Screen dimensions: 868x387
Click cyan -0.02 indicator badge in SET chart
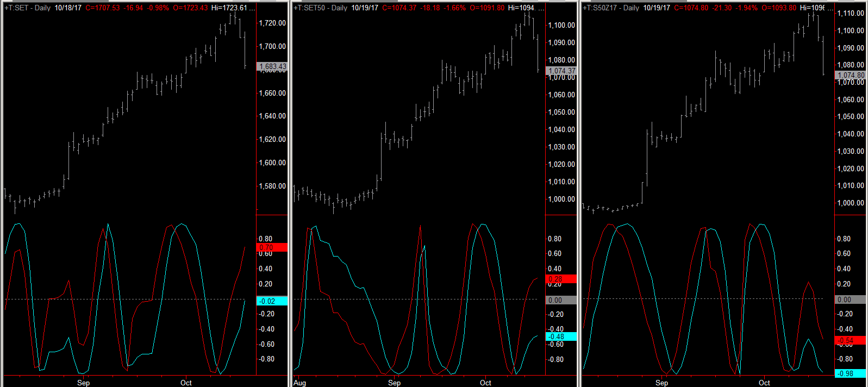pos(272,301)
